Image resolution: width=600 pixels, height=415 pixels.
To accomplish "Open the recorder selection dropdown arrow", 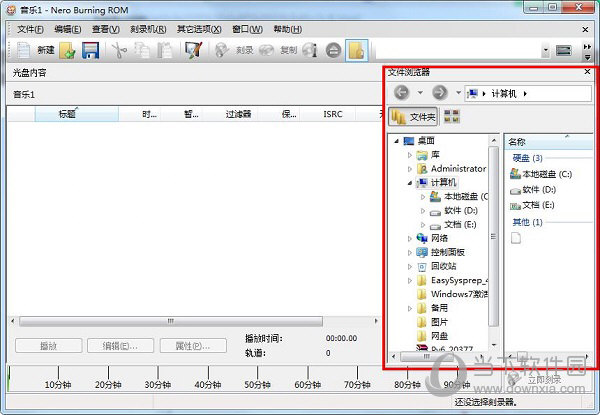I will click(546, 50).
